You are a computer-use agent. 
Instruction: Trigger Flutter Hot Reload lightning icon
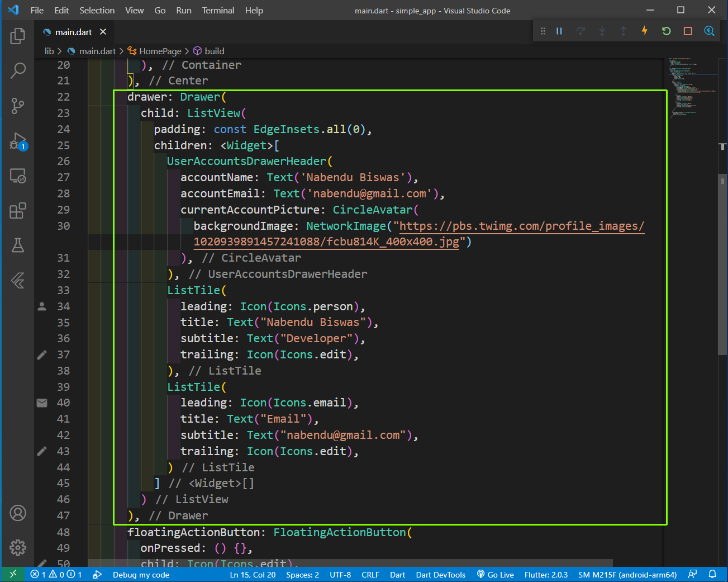point(645,31)
